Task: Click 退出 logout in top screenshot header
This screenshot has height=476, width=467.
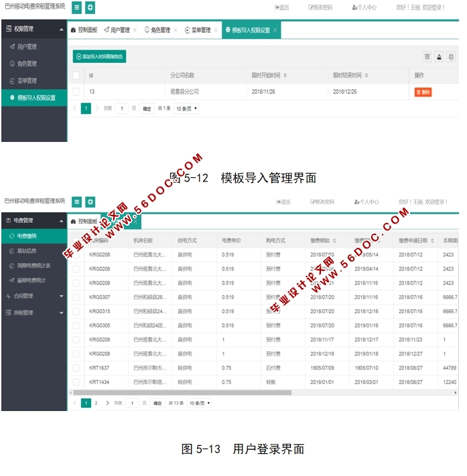Action: click(281, 7)
